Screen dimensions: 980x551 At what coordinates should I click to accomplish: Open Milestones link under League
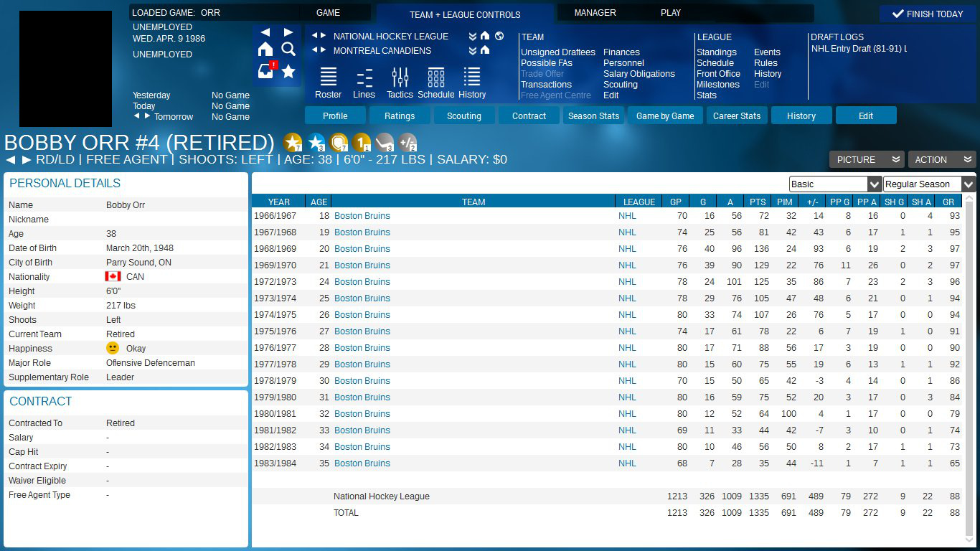718,85
